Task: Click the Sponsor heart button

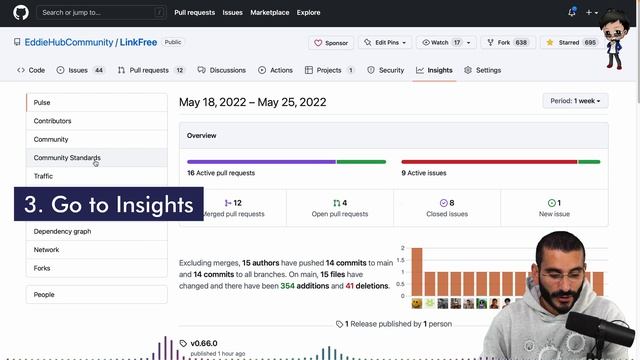Action: point(331,42)
